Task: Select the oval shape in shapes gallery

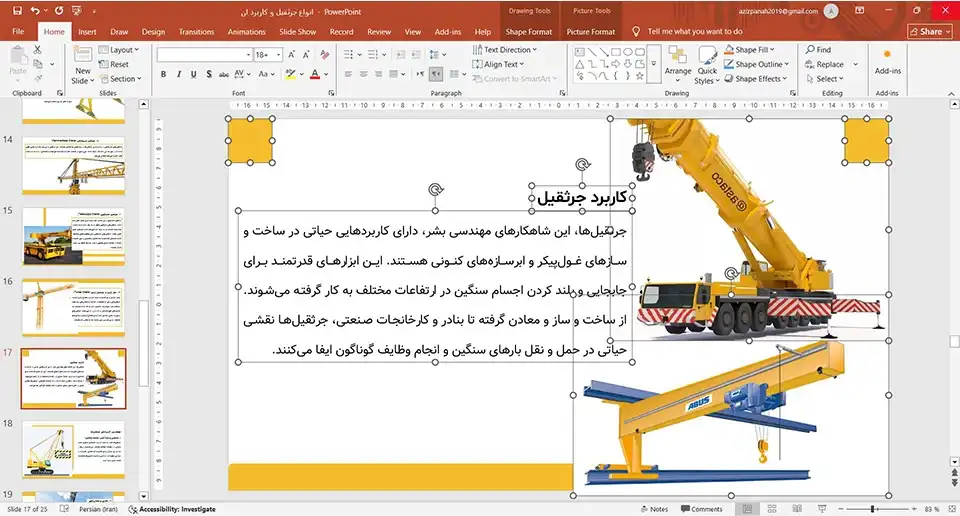Action: pyautogui.click(x=628, y=52)
